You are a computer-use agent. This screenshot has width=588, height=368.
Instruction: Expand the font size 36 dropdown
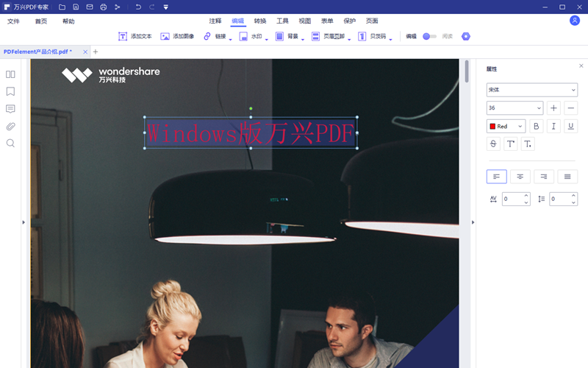coord(514,107)
